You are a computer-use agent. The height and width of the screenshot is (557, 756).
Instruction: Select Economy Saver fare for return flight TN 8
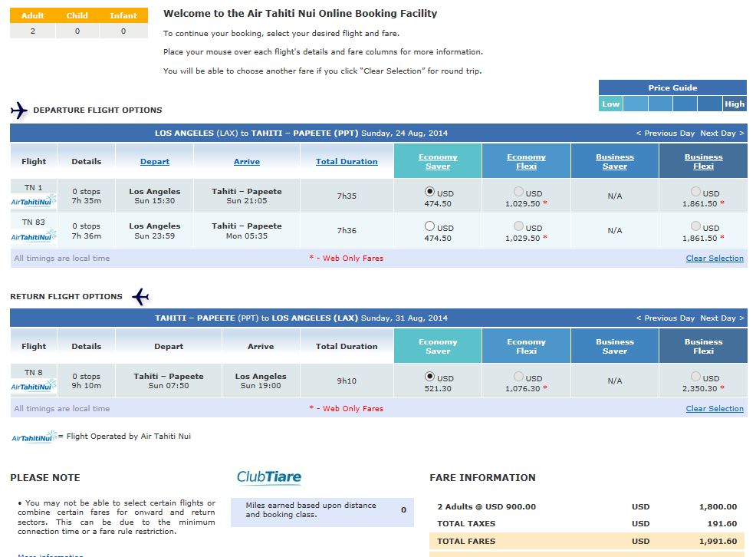click(x=429, y=376)
